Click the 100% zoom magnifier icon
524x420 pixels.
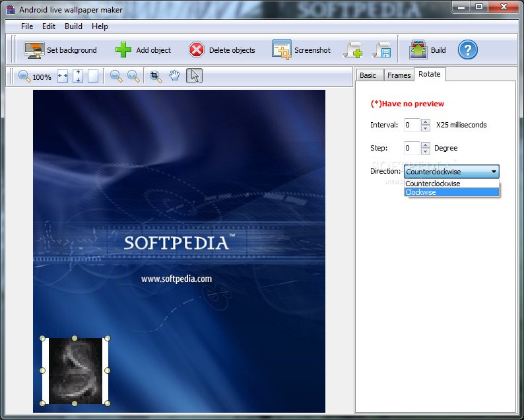(x=24, y=76)
